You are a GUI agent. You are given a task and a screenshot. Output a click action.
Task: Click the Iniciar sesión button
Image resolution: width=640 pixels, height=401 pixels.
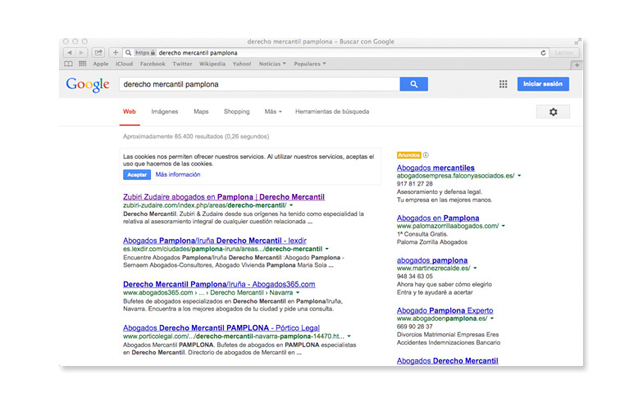click(543, 84)
